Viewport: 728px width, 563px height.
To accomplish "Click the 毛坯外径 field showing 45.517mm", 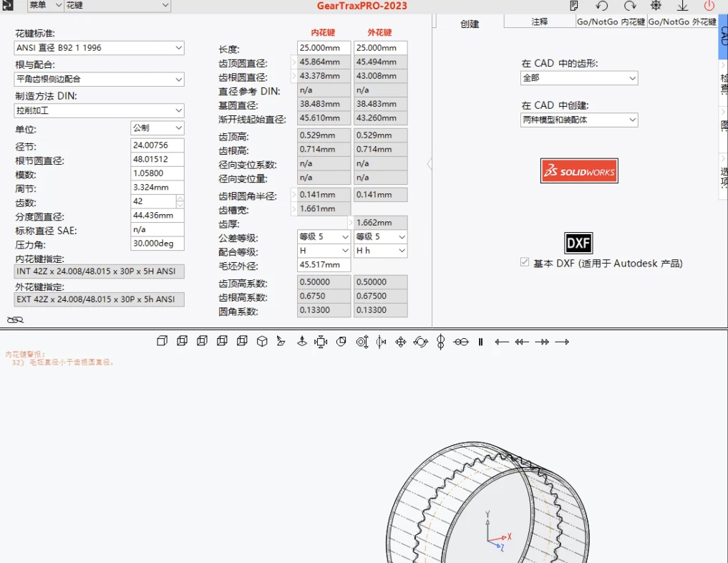I will (324, 265).
